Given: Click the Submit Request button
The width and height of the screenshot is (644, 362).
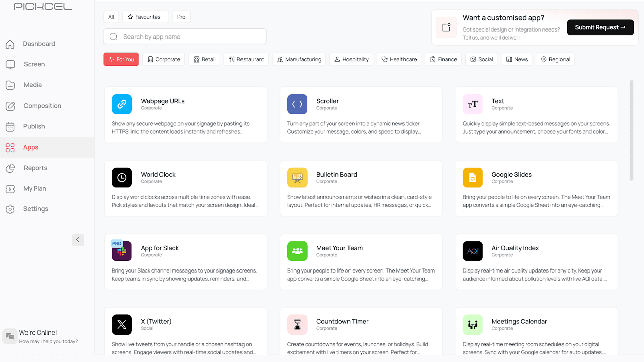Looking at the screenshot, I should click(600, 27).
